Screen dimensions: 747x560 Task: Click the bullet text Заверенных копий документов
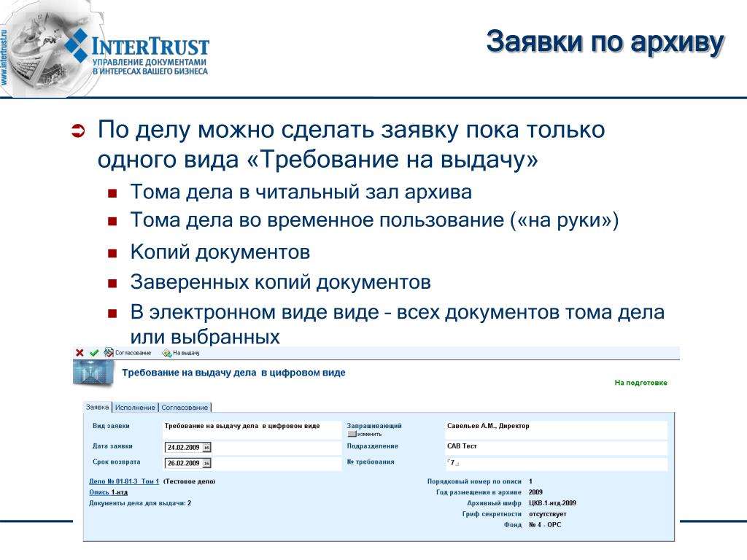coord(281,282)
